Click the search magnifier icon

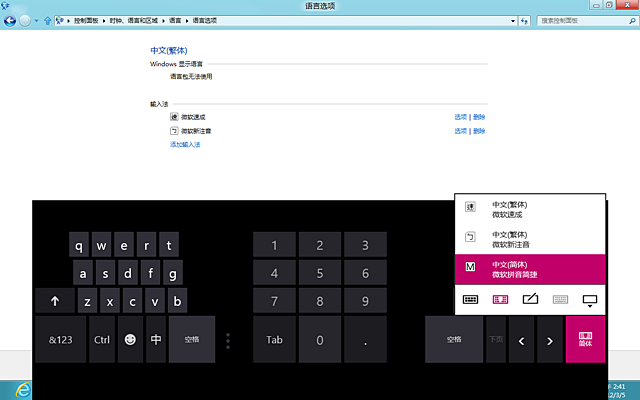[x=632, y=20]
